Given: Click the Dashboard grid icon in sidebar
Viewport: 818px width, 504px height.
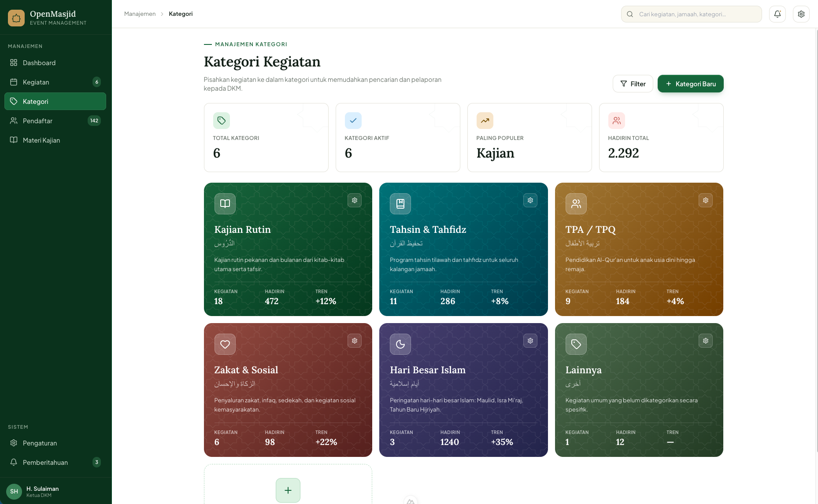Looking at the screenshot, I should 14,63.
